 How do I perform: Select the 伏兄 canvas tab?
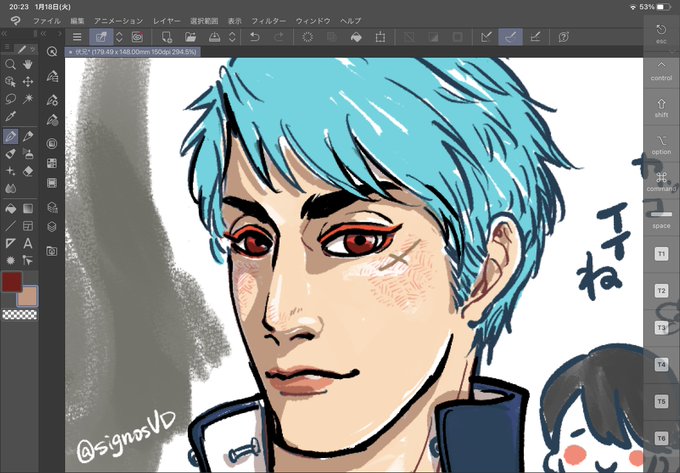[x=132, y=52]
